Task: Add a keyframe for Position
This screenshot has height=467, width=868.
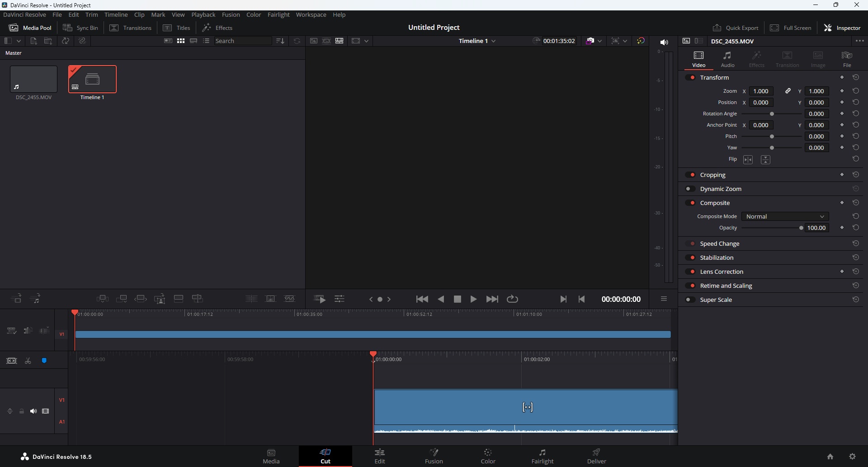Action: [842, 102]
